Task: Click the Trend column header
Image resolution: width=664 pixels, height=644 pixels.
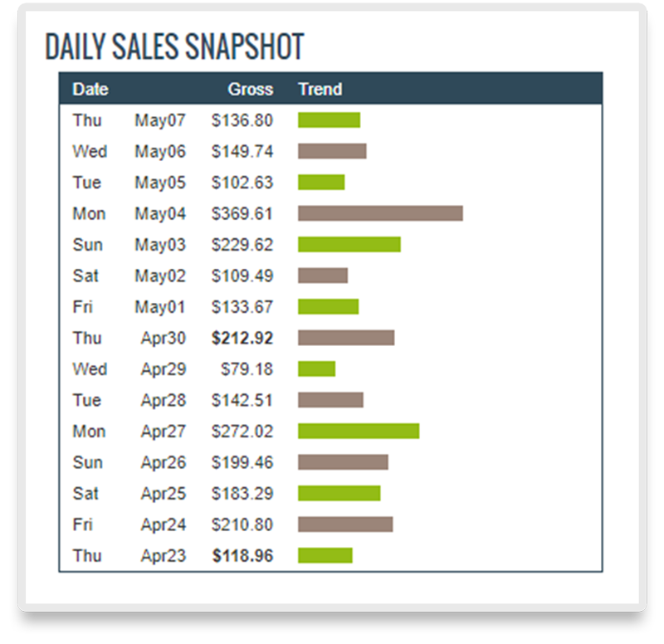Action: [x=320, y=90]
